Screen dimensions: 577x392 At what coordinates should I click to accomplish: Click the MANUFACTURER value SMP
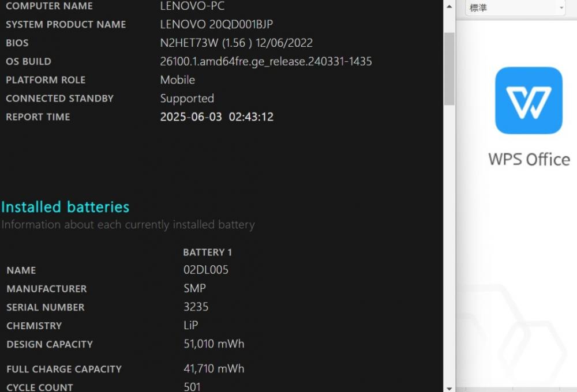(x=194, y=288)
